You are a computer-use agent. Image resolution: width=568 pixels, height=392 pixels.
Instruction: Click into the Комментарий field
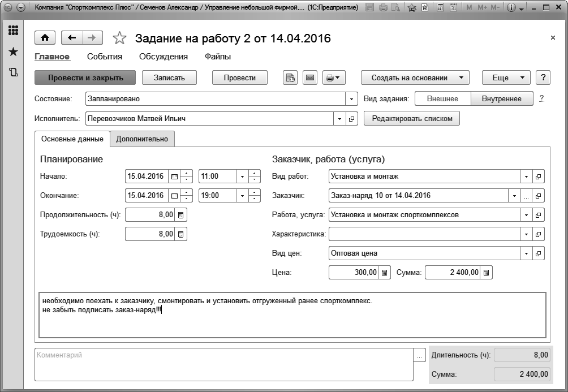(x=224, y=364)
